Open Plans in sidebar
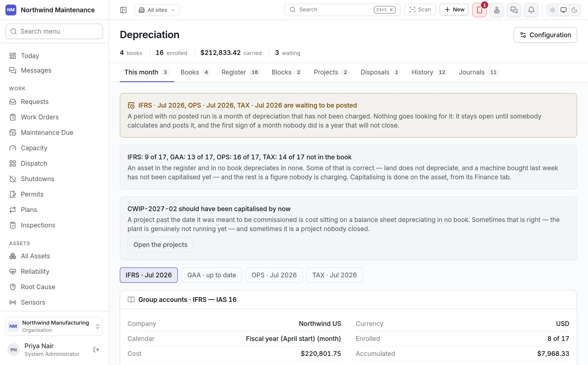The width and height of the screenshot is (588, 365). 54,210
